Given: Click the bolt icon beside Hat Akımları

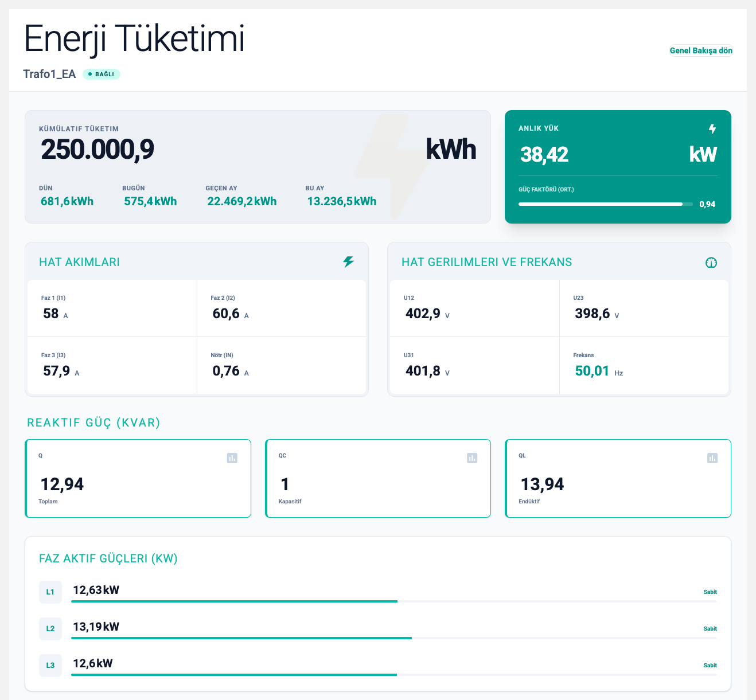Looking at the screenshot, I should [349, 262].
